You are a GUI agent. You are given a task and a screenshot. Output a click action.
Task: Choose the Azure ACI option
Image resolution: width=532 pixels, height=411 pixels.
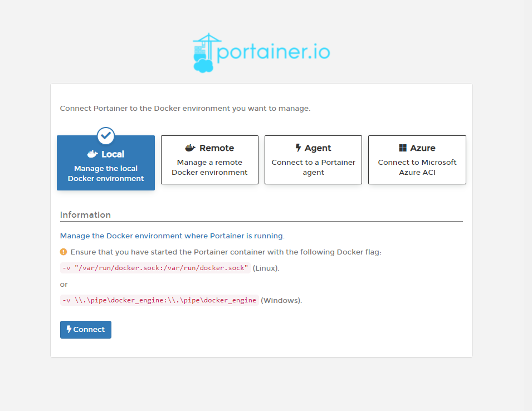click(417, 160)
